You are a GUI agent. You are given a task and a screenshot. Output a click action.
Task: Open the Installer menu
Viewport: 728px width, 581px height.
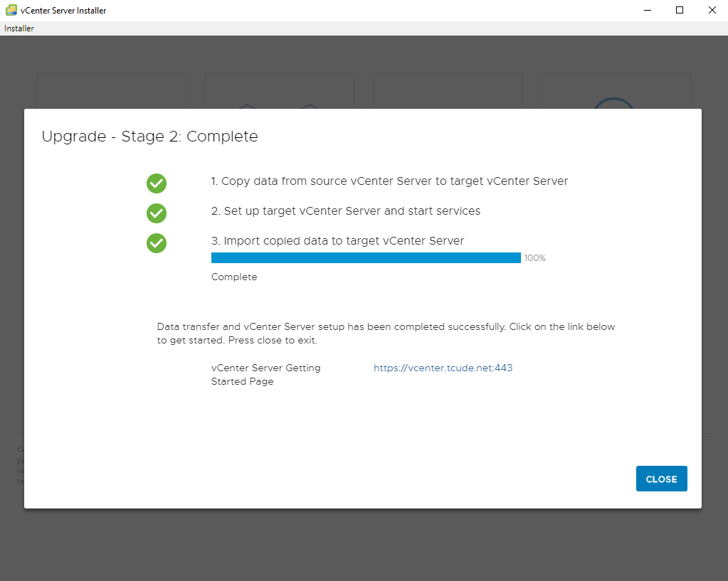coord(19,28)
